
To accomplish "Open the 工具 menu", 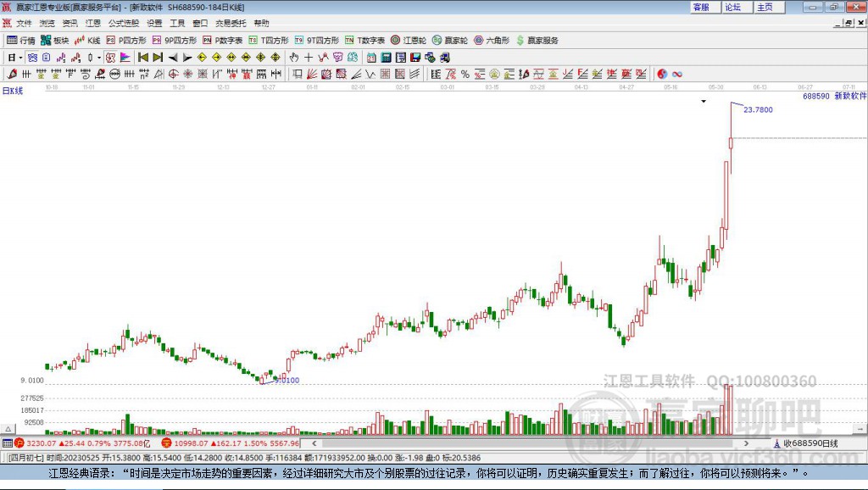I will coord(177,23).
